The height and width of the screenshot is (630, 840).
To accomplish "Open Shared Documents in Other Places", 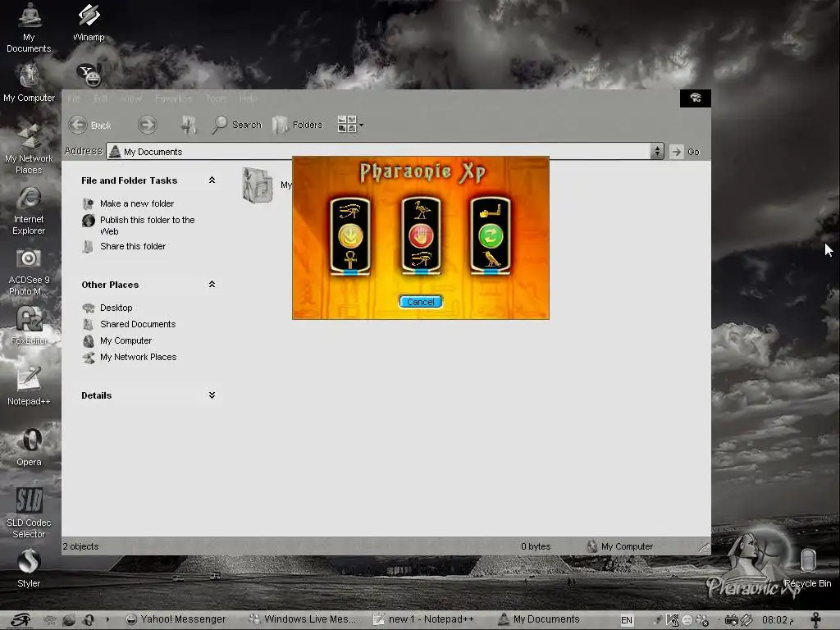I will pos(138,324).
